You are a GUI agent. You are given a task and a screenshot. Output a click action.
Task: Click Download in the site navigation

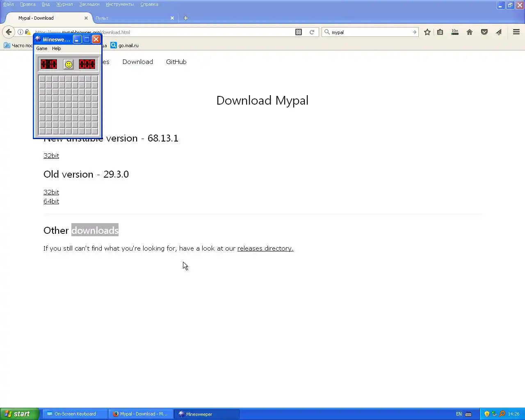(x=138, y=62)
